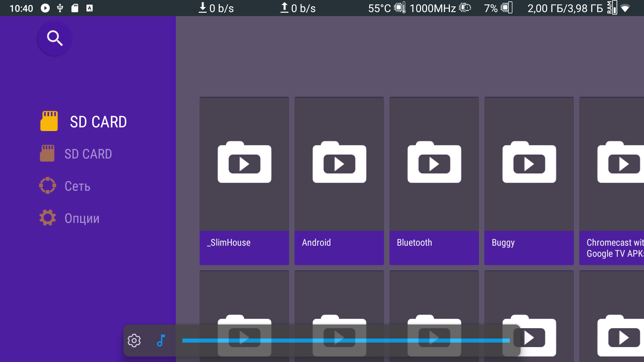
Task: Click the search magnifier button
Action: (x=55, y=38)
